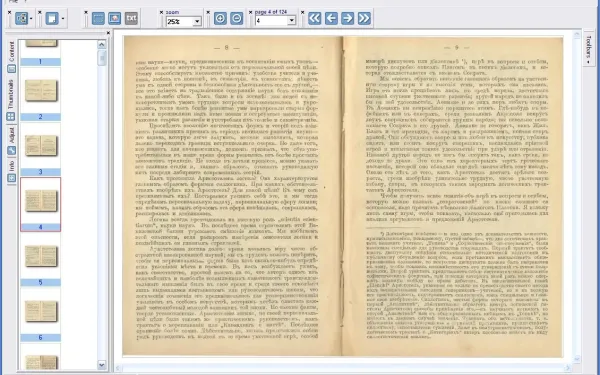Toggle the txt text layer button
The image size is (600, 375).
[x=131, y=18]
